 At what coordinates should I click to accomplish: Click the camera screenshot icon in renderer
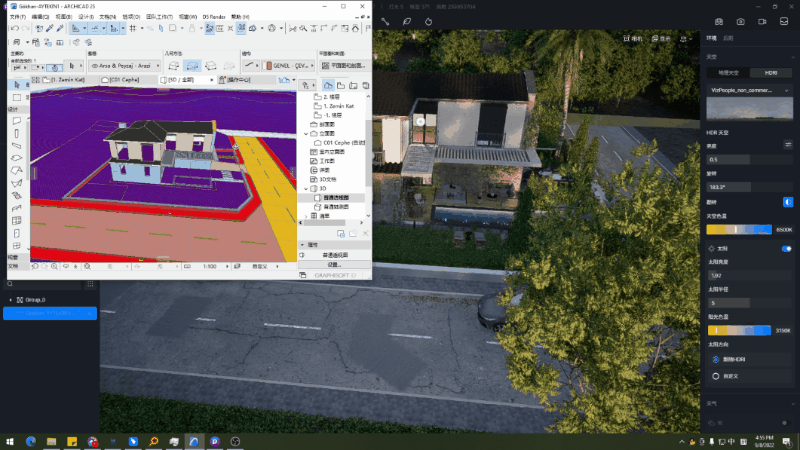pyautogui.click(x=740, y=21)
